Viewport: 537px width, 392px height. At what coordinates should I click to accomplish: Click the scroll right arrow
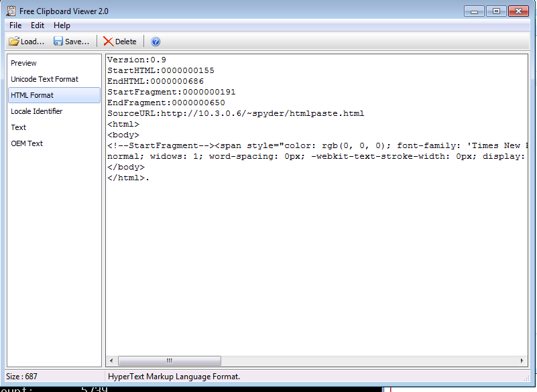pyautogui.click(x=522, y=361)
